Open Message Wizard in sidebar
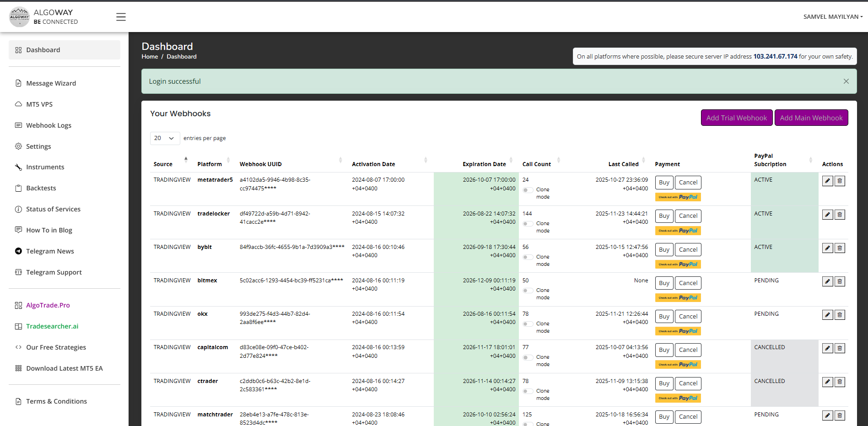 (x=65, y=83)
